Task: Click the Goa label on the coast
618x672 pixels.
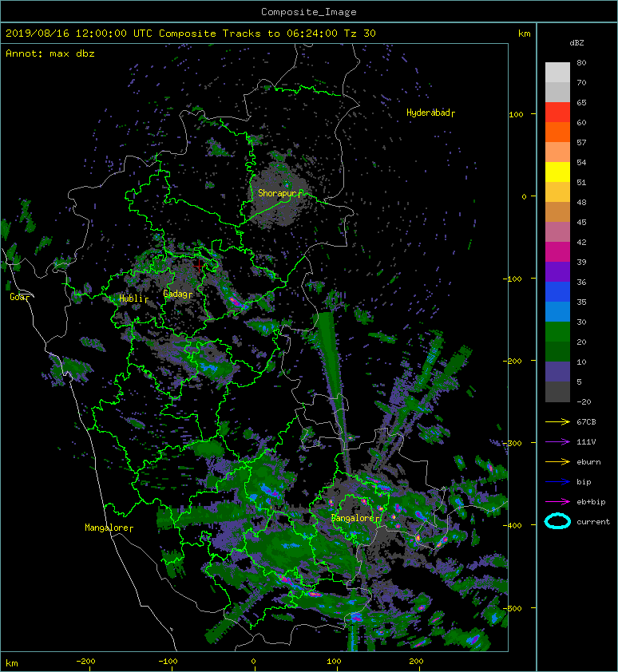Action: point(20,297)
